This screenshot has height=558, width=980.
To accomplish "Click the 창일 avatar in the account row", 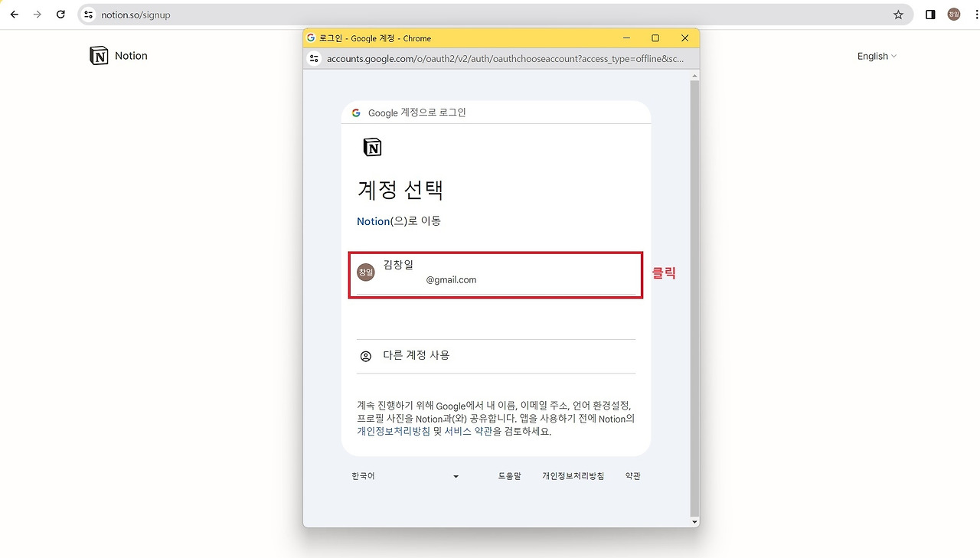I will [366, 272].
